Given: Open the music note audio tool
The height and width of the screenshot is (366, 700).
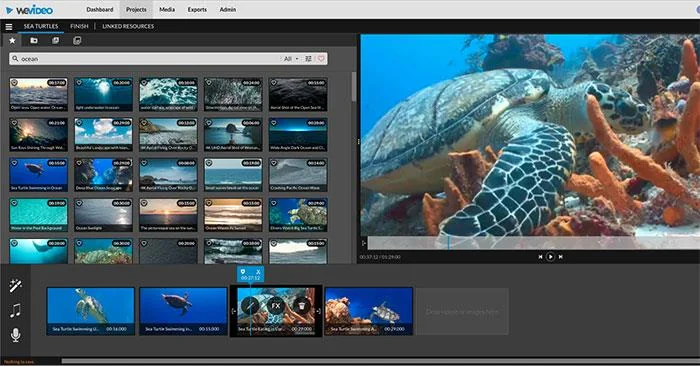Looking at the screenshot, I should [15, 310].
